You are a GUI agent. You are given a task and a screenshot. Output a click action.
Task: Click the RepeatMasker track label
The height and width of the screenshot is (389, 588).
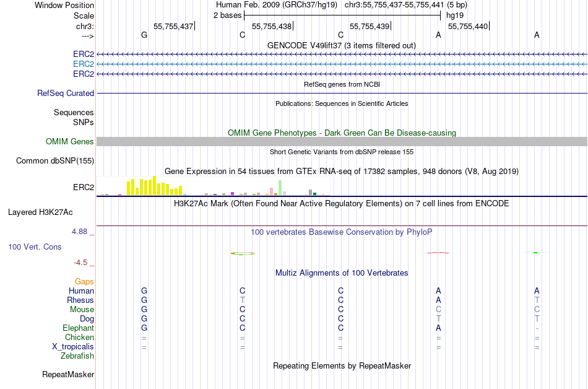click(x=68, y=374)
